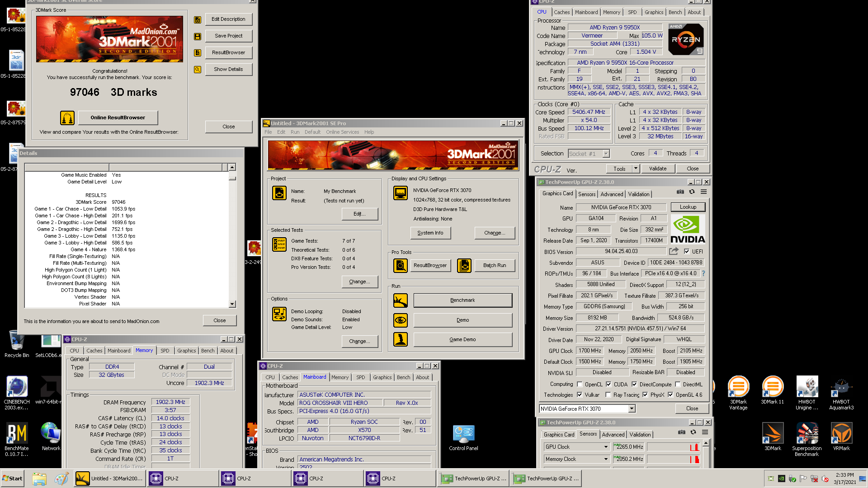Click the GPU-Z Graphics Card screenshot camera icon

click(680, 192)
